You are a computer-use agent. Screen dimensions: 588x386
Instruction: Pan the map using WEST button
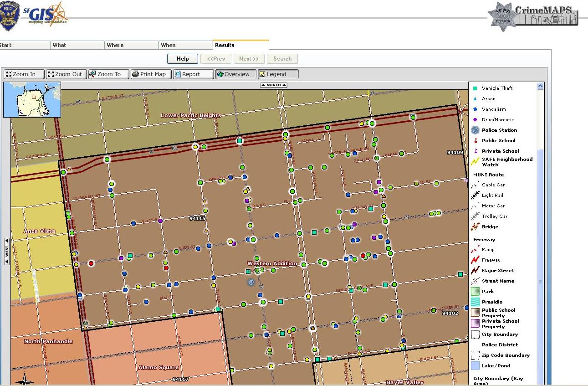coord(7,251)
